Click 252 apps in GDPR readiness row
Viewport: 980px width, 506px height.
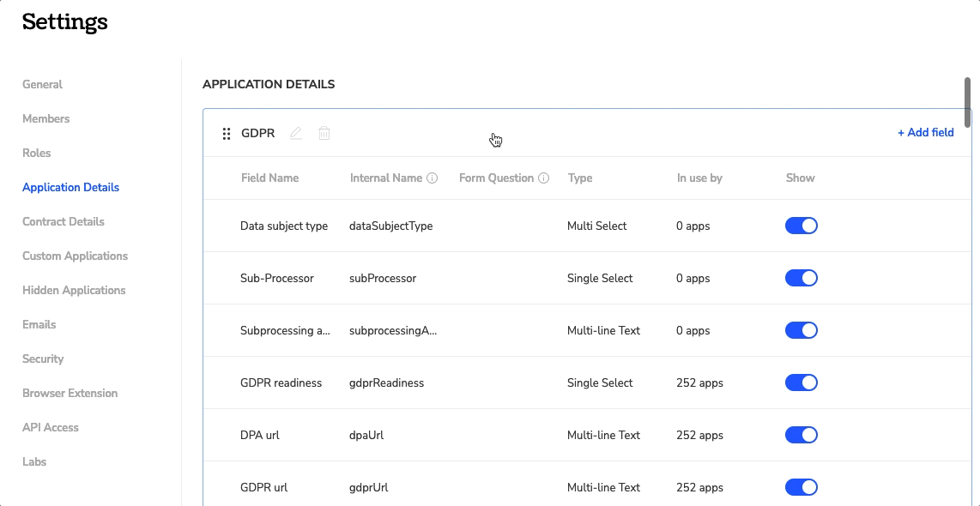click(x=699, y=383)
